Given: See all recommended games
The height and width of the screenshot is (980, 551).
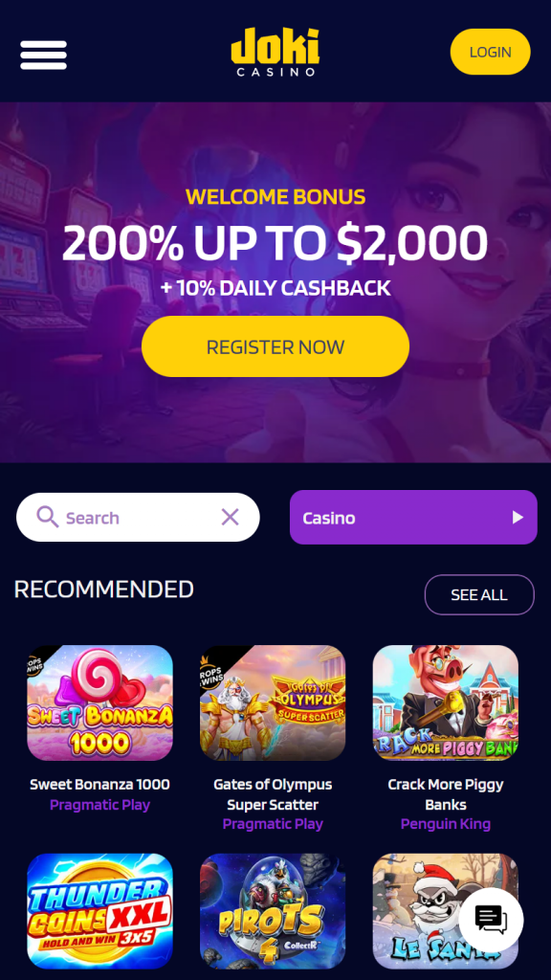Looking at the screenshot, I should click(x=479, y=595).
